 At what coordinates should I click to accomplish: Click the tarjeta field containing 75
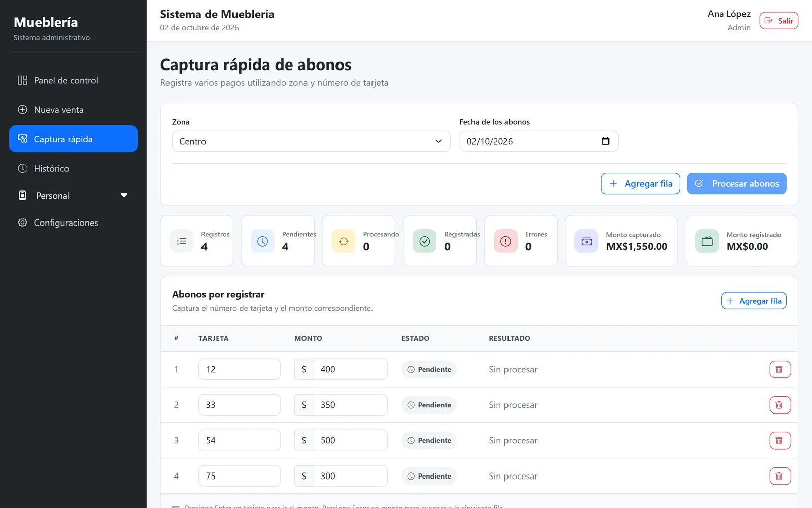pos(240,476)
